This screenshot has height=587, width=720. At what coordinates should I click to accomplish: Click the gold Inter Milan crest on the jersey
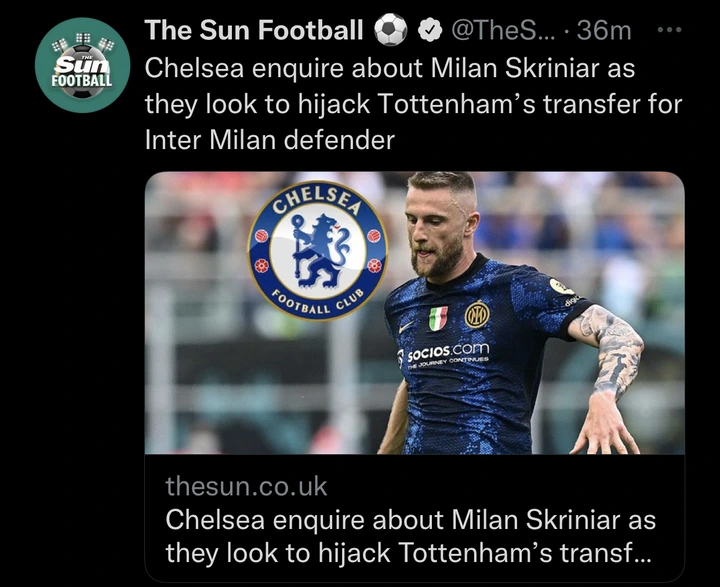tap(477, 314)
